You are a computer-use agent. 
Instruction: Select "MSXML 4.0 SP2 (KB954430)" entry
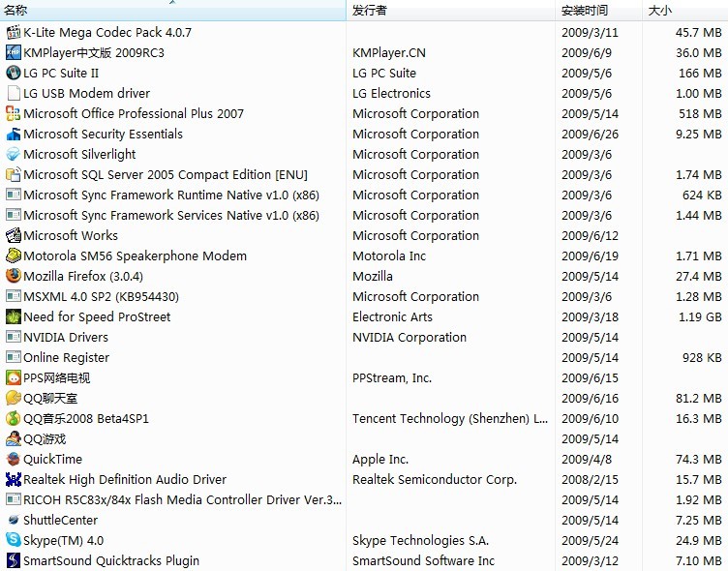click(102, 297)
